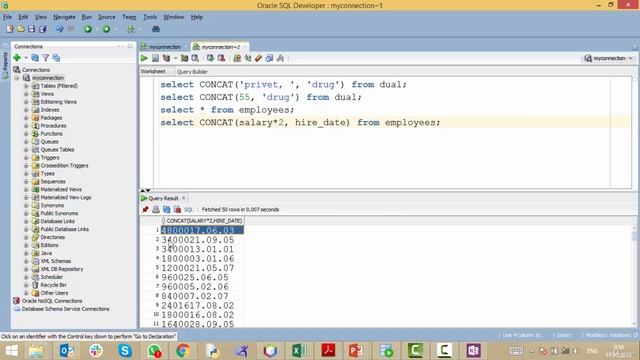Click the pin icon in Query Result
The height and width of the screenshot is (360, 640).
(145, 209)
